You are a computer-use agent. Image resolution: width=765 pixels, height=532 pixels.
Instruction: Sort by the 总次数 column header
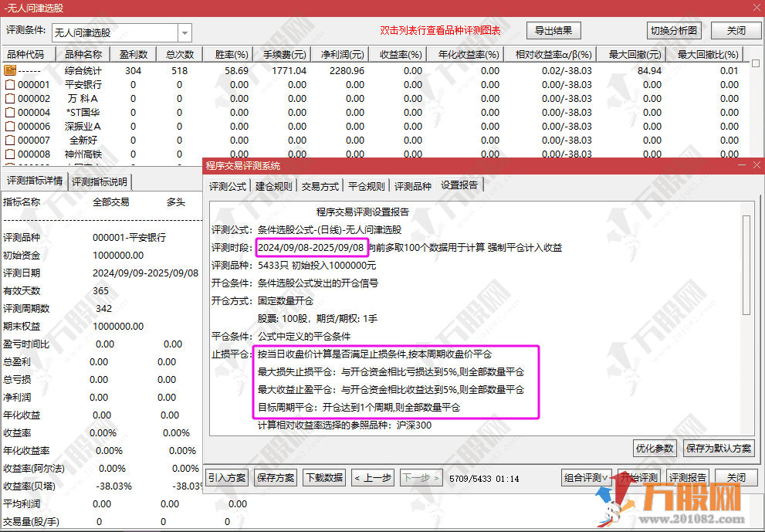click(180, 54)
